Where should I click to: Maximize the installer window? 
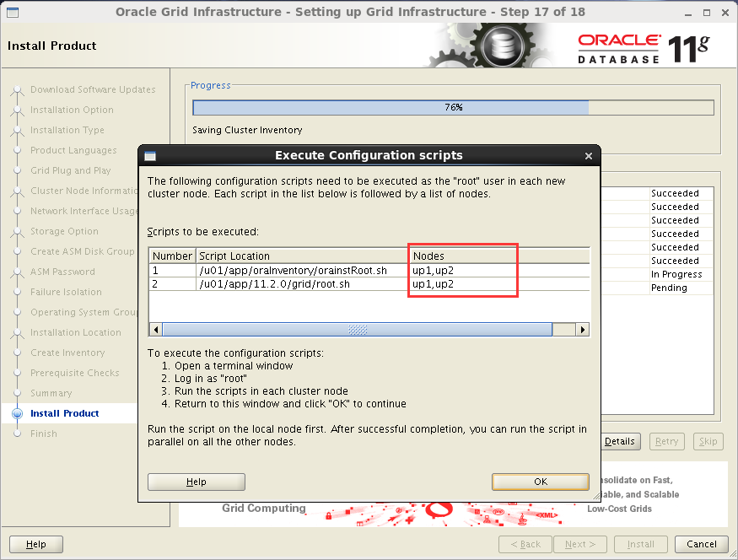[707, 13]
